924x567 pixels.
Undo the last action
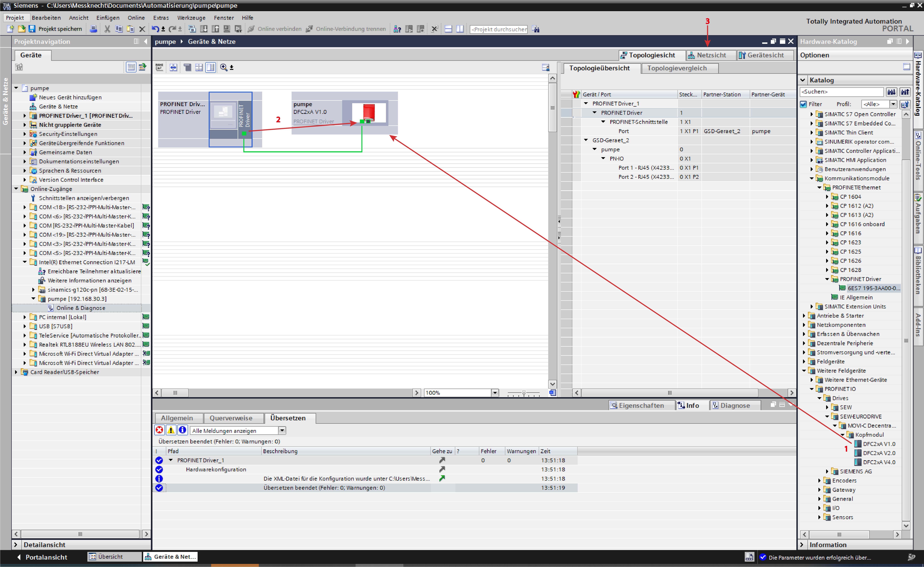click(x=155, y=29)
